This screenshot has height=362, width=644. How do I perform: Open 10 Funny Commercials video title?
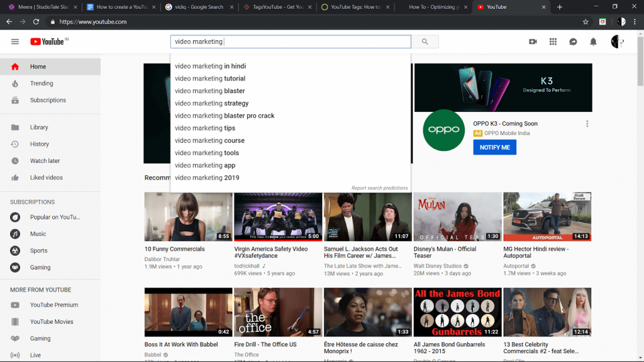pos(175,249)
